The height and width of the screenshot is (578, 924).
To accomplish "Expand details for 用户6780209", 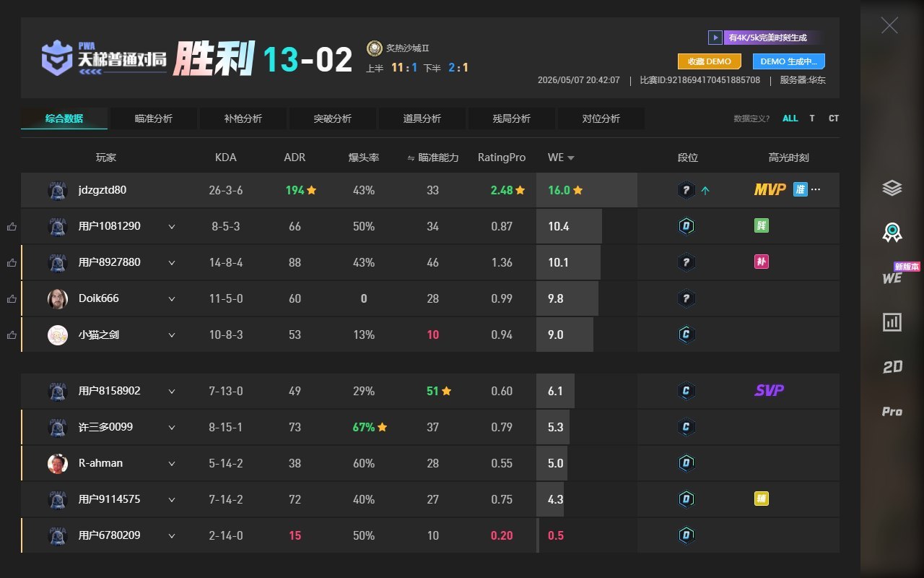I will tap(172, 535).
